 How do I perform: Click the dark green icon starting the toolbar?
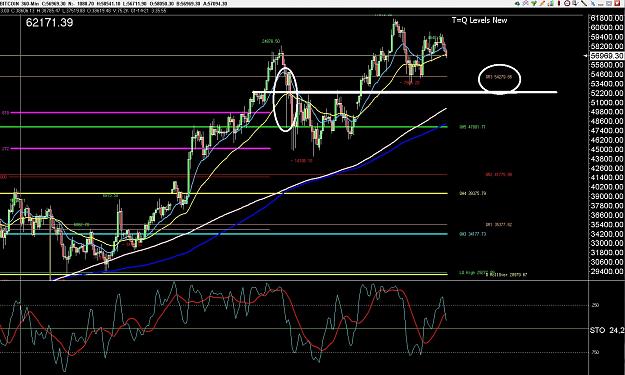point(517,3)
